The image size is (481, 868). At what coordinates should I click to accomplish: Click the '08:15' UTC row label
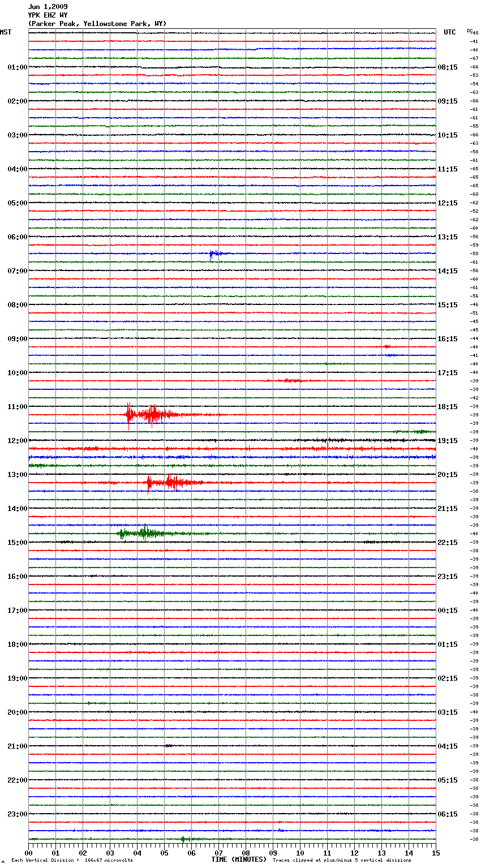pyautogui.click(x=448, y=67)
